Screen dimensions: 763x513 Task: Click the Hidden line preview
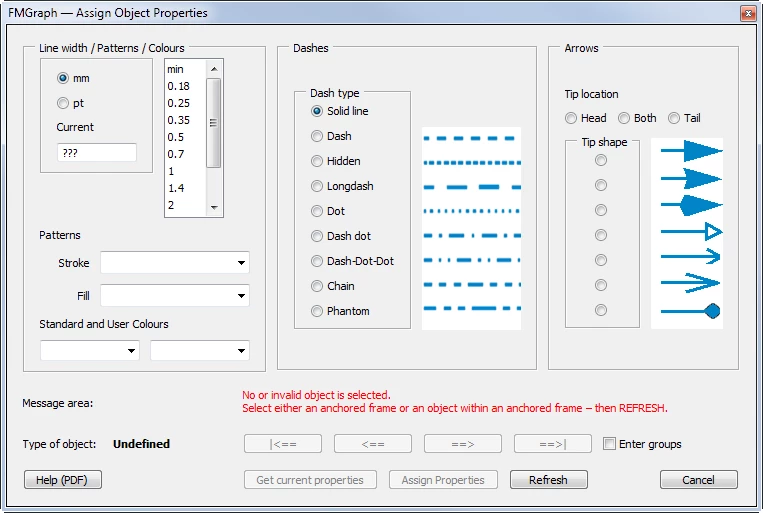click(x=472, y=163)
